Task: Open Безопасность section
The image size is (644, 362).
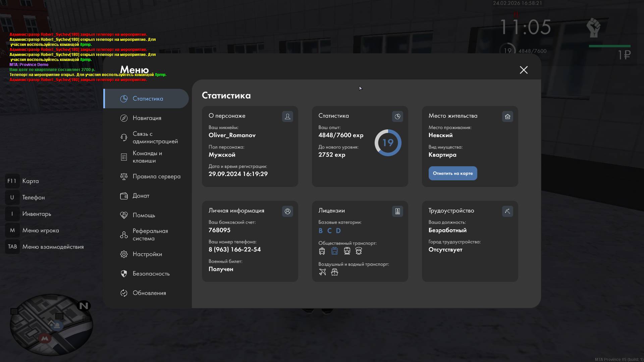Action: pyautogui.click(x=151, y=274)
